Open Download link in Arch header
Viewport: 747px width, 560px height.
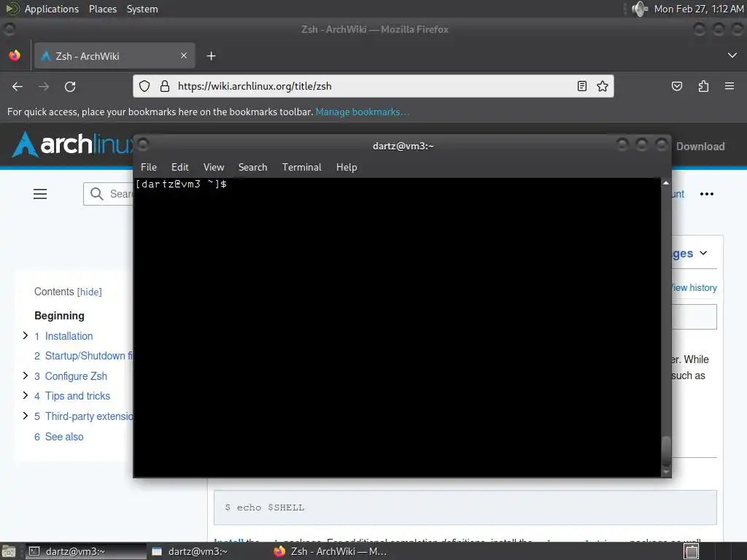pyautogui.click(x=700, y=147)
